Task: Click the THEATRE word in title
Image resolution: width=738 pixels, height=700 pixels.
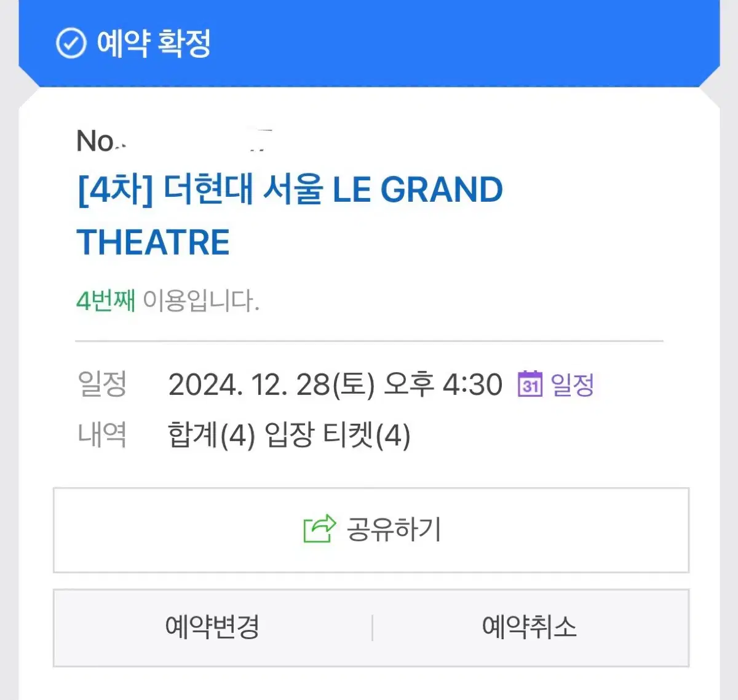Action: point(153,242)
